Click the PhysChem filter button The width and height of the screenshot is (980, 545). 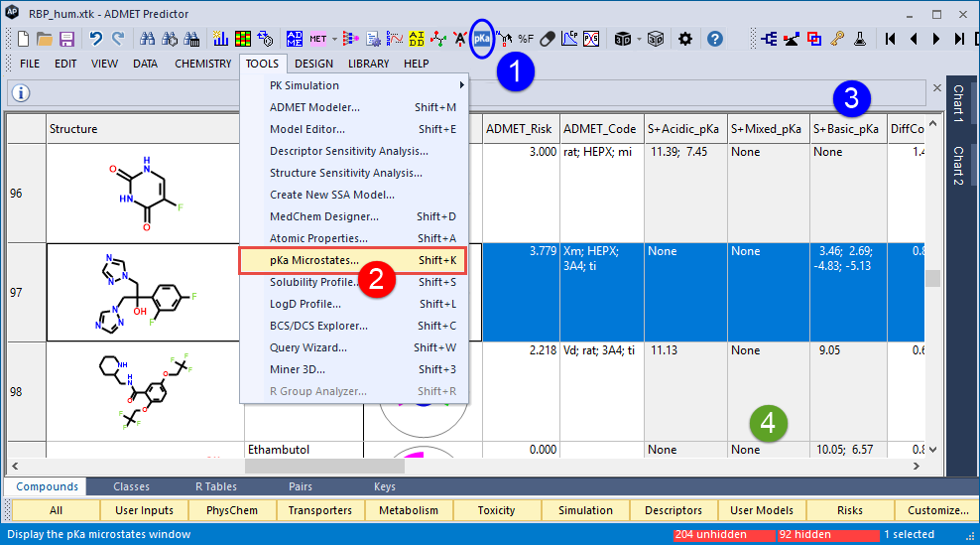pos(232,510)
